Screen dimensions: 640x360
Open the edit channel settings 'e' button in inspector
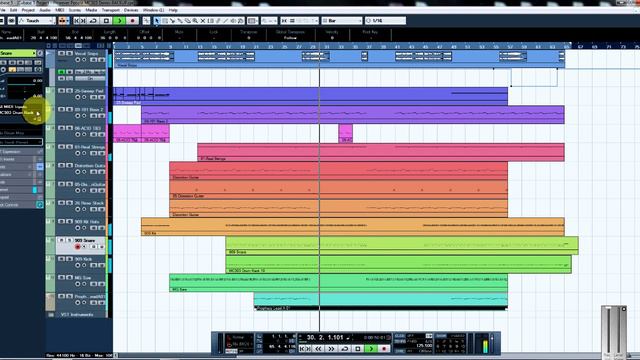(x=40, y=53)
